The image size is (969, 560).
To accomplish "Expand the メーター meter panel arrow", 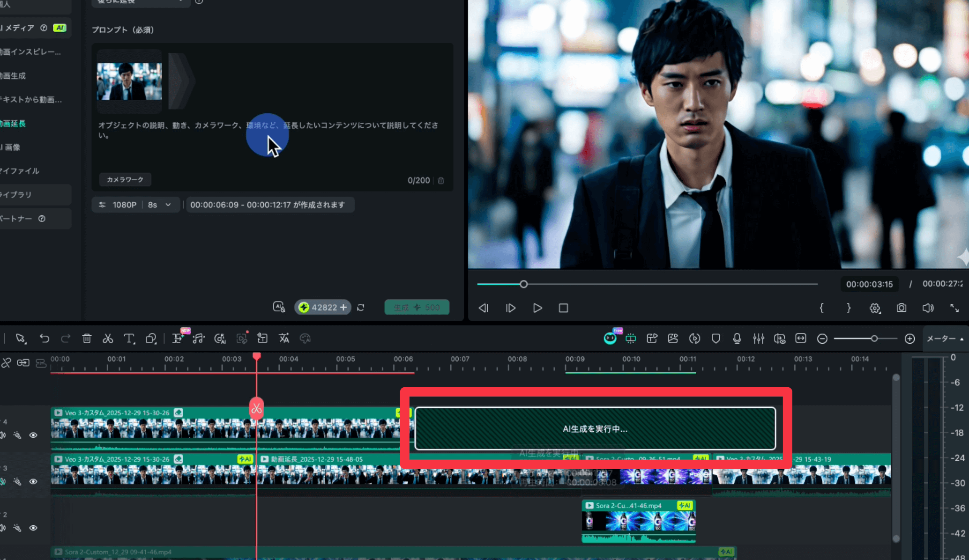I will [x=962, y=339].
